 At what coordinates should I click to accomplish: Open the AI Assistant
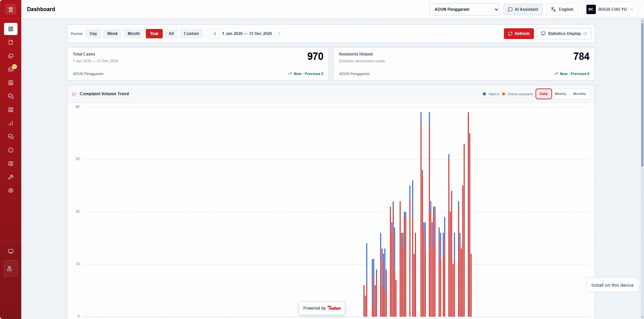tap(523, 9)
